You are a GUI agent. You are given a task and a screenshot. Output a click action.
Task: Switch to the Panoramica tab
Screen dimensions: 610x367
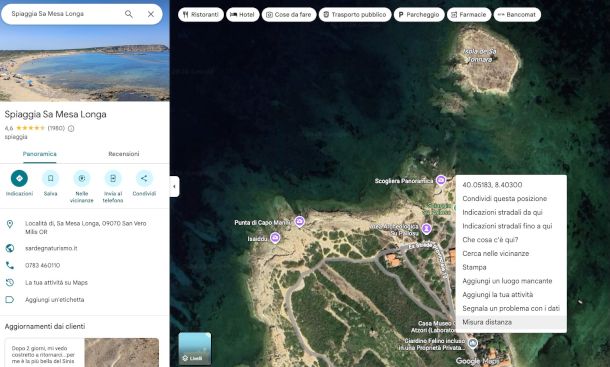click(x=39, y=154)
